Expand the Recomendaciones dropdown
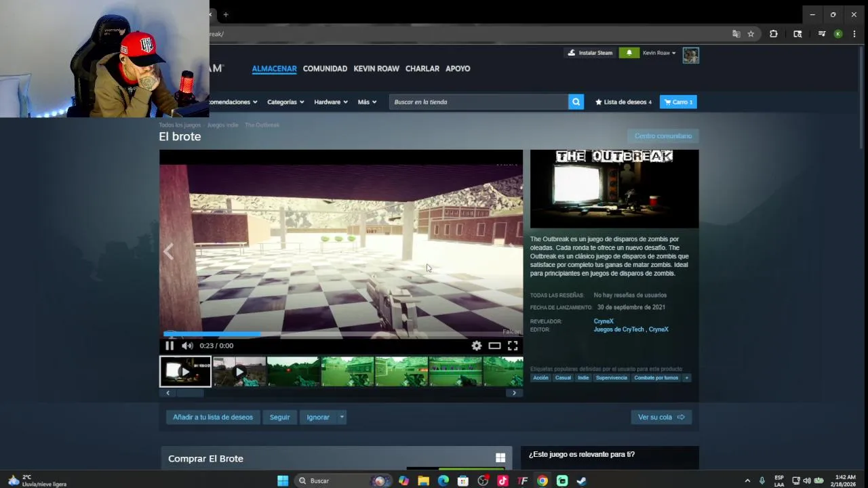Viewport: 868px width, 488px height. 233,102
